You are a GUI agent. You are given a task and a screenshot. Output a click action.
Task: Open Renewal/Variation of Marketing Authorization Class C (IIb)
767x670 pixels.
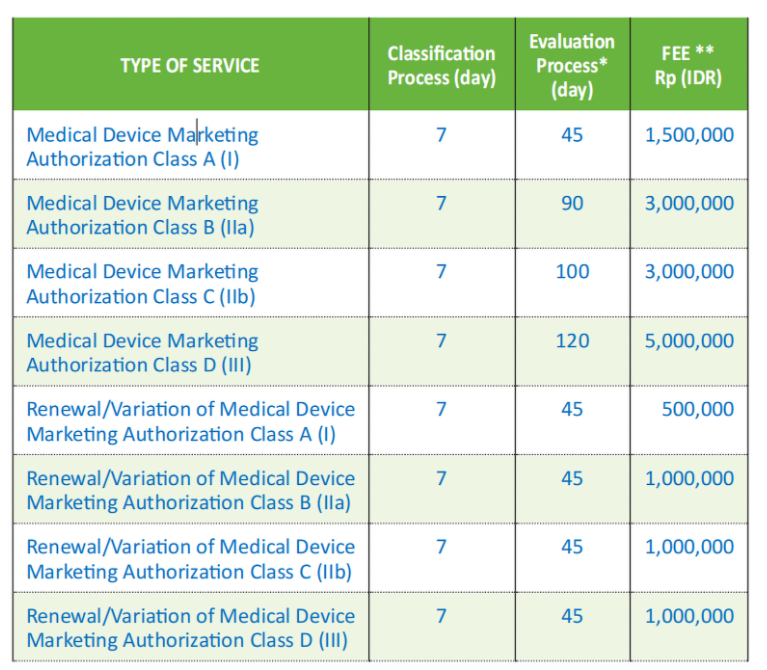191,559
